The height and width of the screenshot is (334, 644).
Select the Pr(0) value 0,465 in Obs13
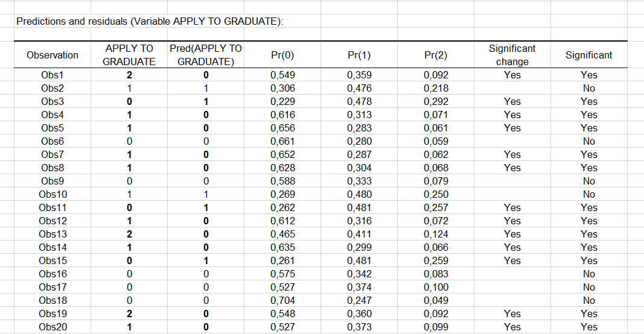click(x=282, y=235)
